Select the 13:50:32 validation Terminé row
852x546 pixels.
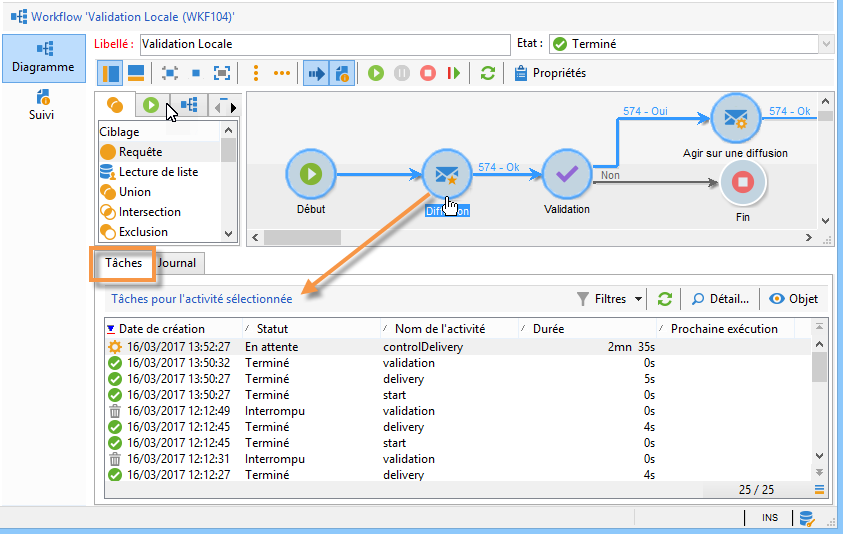[458, 363]
